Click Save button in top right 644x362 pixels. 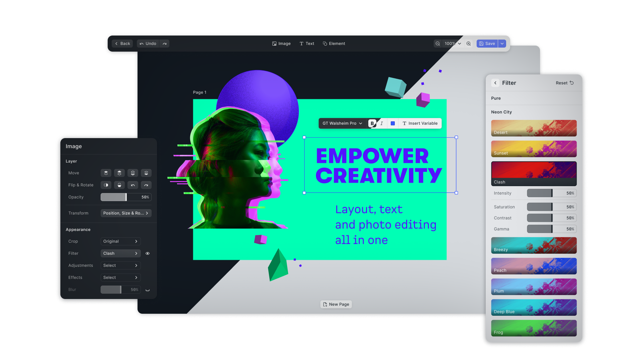pos(487,43)
